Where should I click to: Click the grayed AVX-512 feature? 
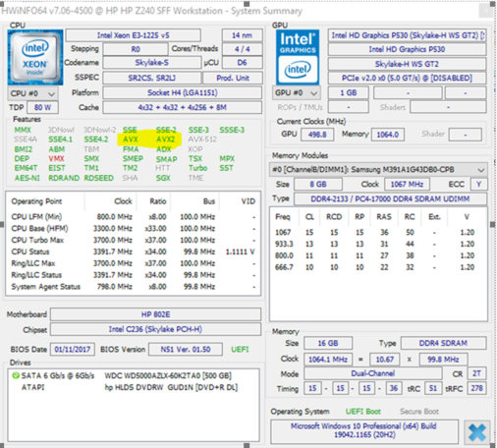[x=202, y=140]
